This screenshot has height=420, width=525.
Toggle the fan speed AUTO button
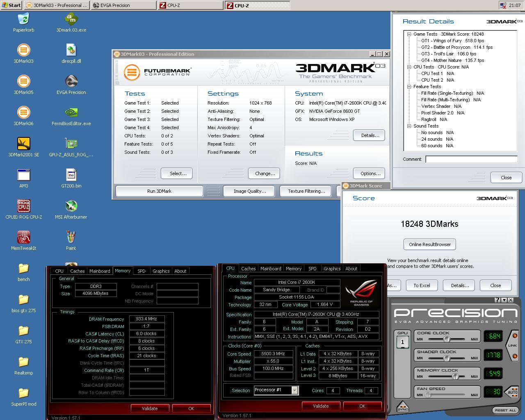512,392
